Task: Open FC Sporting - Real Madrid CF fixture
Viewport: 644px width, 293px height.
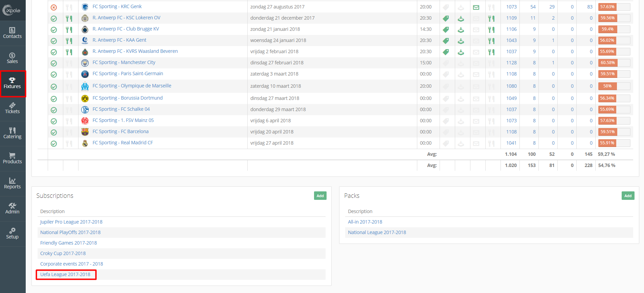Action: 123,143
